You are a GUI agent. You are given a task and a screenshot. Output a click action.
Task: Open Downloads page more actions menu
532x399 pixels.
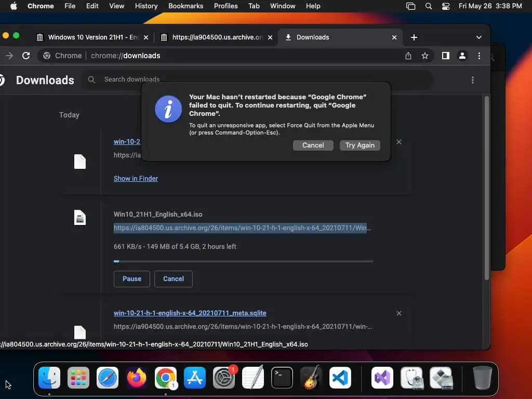[x=473, y=80]
